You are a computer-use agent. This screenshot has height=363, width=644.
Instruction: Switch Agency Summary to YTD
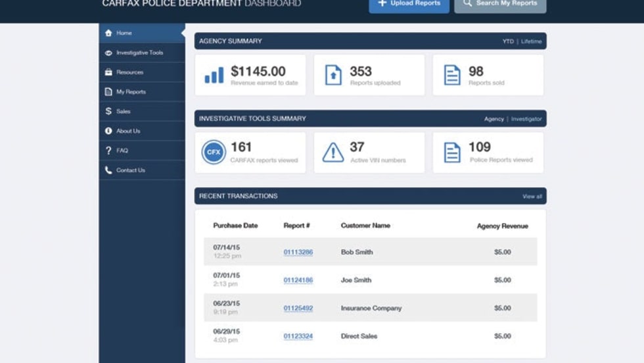click(508, 41)
